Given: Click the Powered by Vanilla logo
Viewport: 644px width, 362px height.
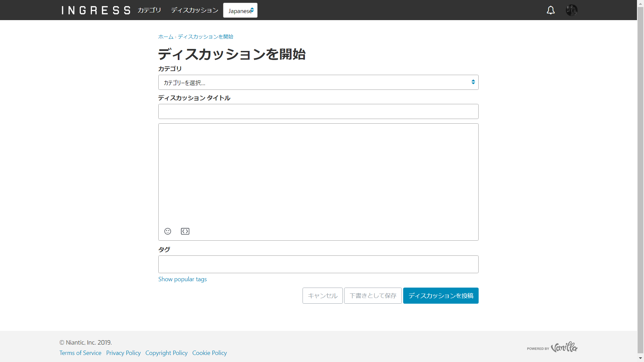Looking at the screenshot, I should click(x=552, y=348).
